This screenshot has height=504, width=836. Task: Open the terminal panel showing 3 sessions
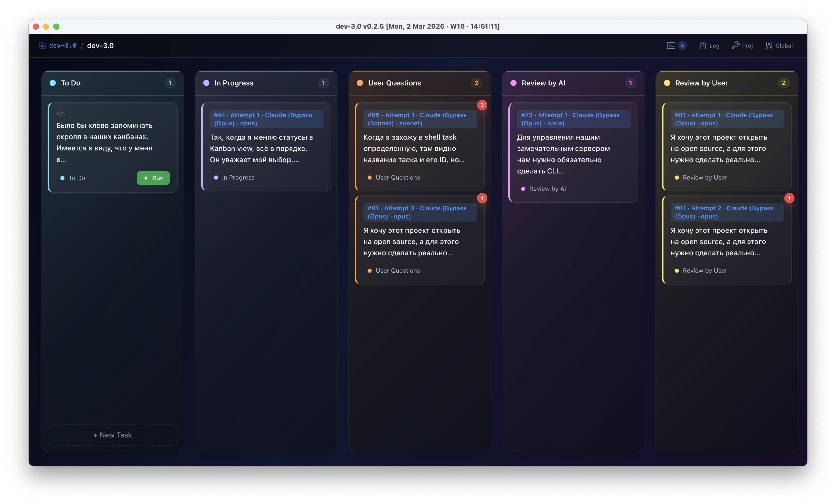677,45
